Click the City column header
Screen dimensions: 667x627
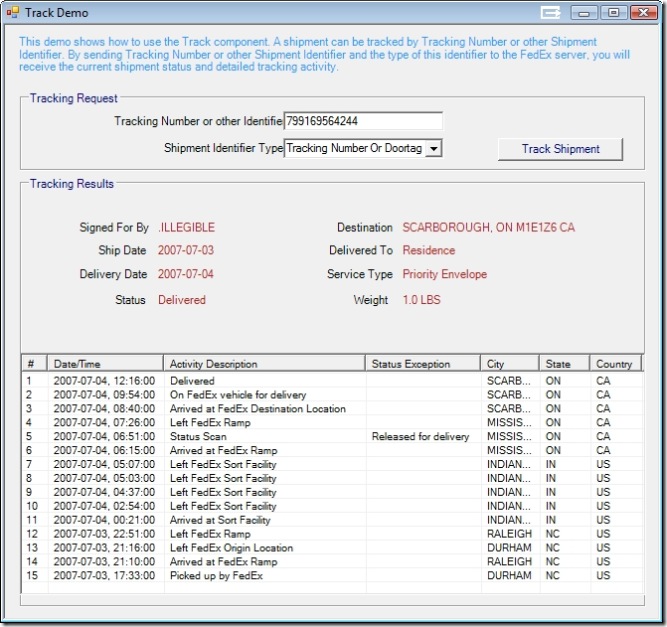510,364
